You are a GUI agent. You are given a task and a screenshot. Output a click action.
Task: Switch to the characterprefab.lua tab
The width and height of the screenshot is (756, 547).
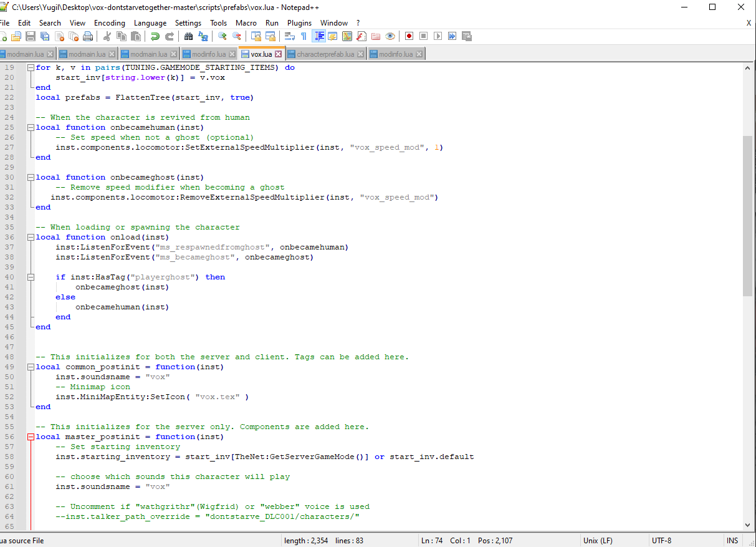325,54
